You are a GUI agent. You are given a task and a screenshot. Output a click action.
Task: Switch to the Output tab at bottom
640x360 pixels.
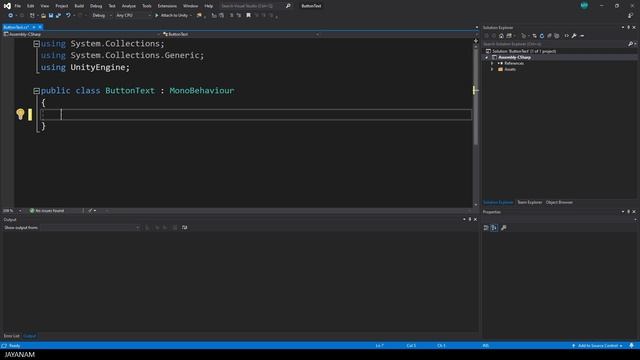click(x=29, y=336)
